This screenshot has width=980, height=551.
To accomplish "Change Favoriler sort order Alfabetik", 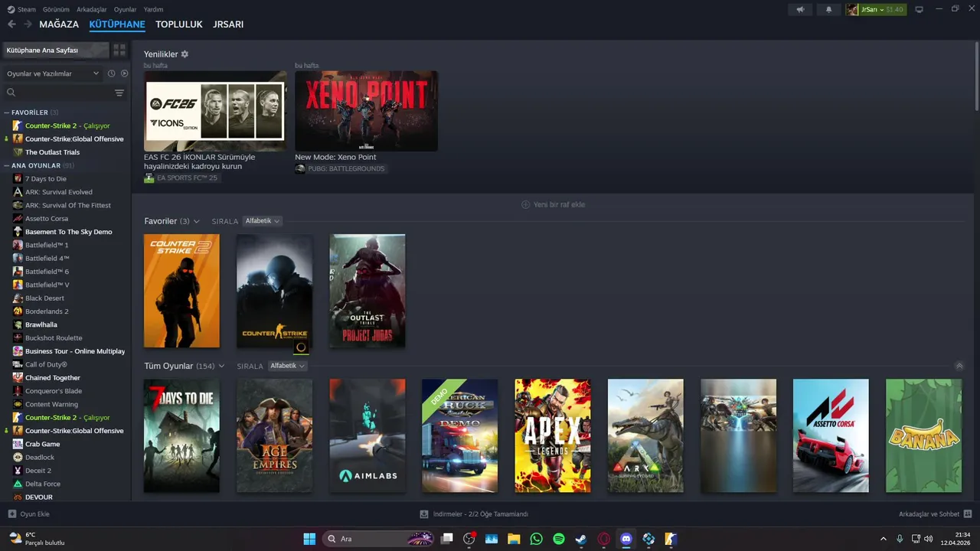I will (x=263, y=221).
